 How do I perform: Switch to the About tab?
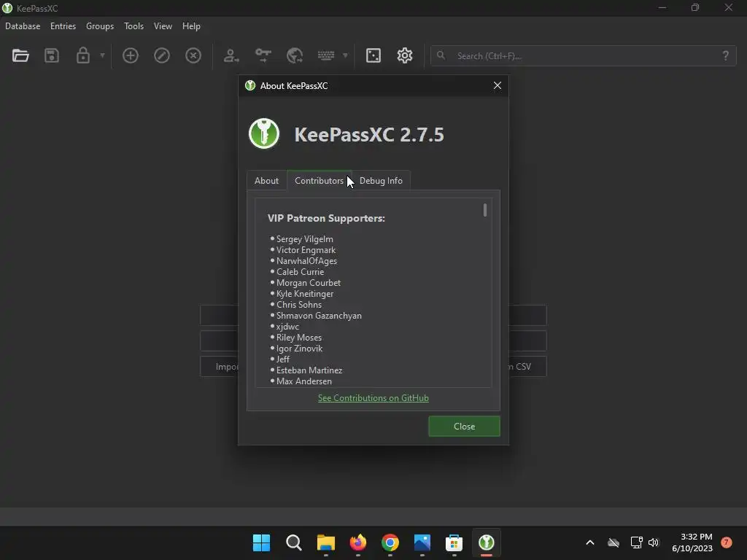click(x=266, y=181)
